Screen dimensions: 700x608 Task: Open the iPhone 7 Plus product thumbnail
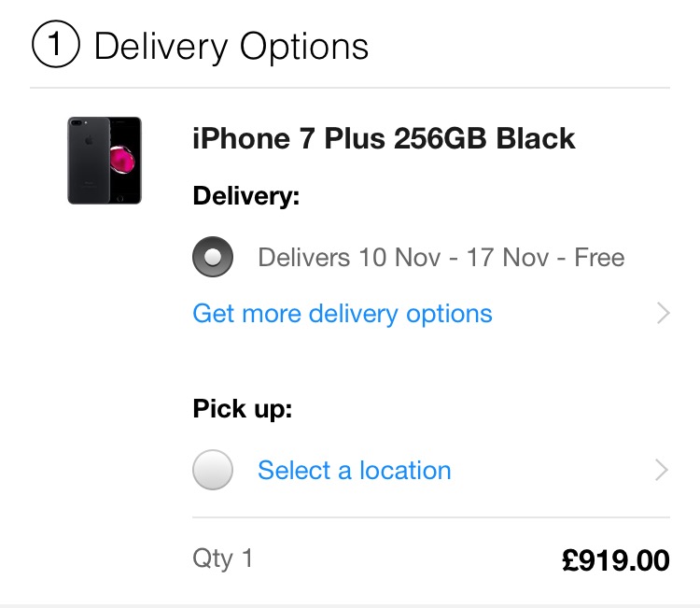pyautogui.click(x=105, y=161)
